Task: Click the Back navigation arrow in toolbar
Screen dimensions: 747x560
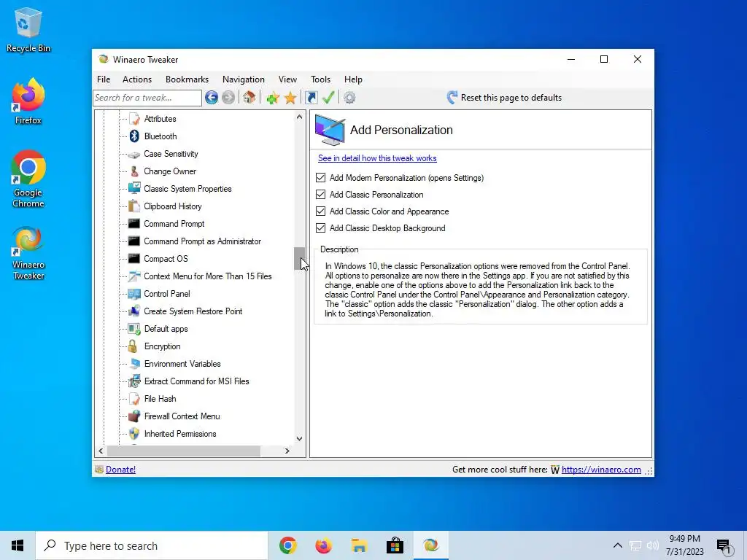Action: (x=212, y=98)
